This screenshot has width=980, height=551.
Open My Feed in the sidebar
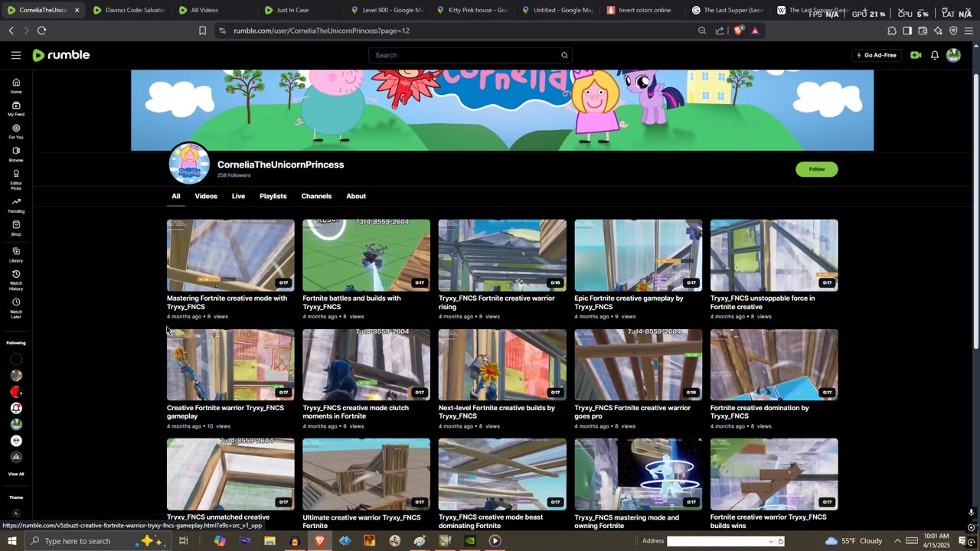(16, 109)
